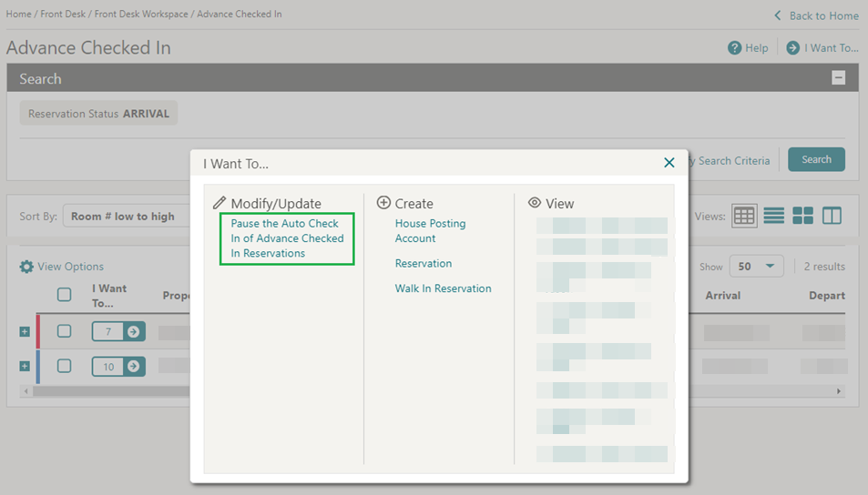Open the page-level I Want To arrow icon
The image size is (868, 495).
click(792, 48)
